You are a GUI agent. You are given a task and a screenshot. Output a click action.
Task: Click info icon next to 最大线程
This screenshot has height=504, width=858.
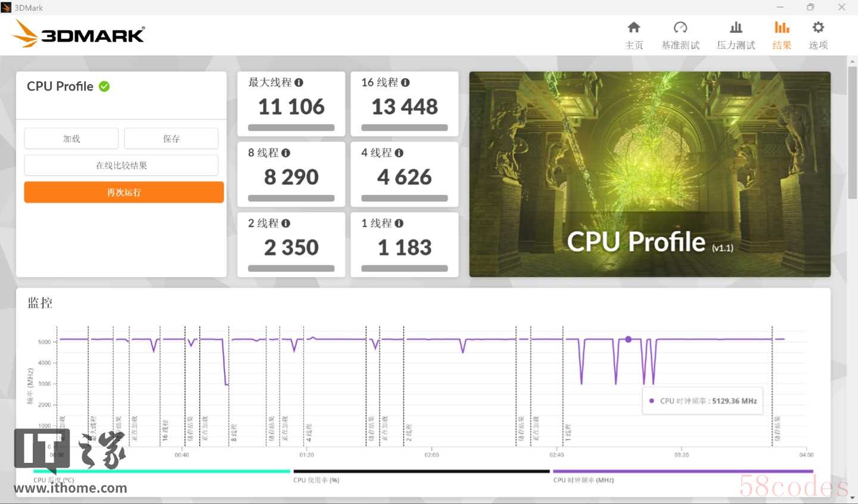tap(299, 83)
